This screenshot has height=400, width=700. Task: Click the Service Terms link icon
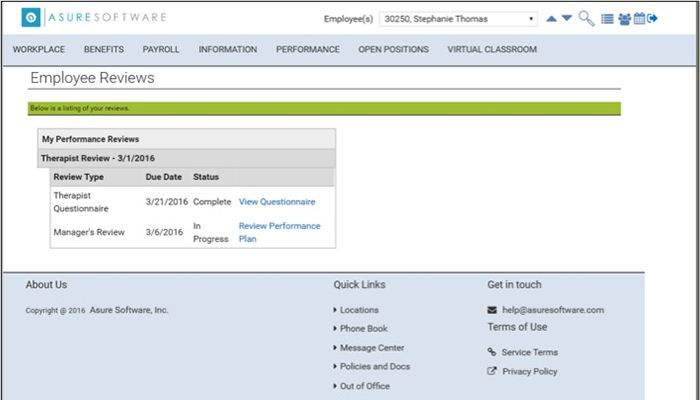tap(492, 352)
